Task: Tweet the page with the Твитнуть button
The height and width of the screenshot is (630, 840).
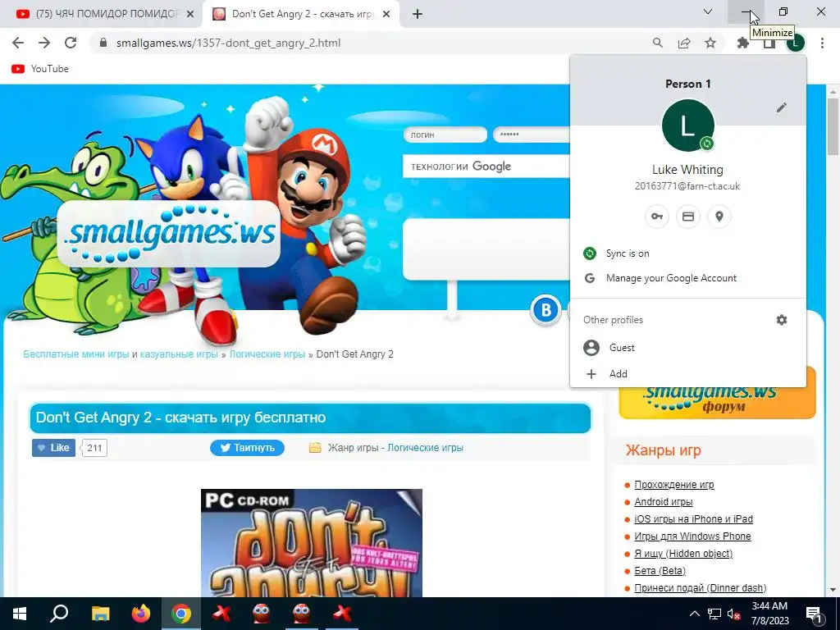Action: click(x=247, y=448)
